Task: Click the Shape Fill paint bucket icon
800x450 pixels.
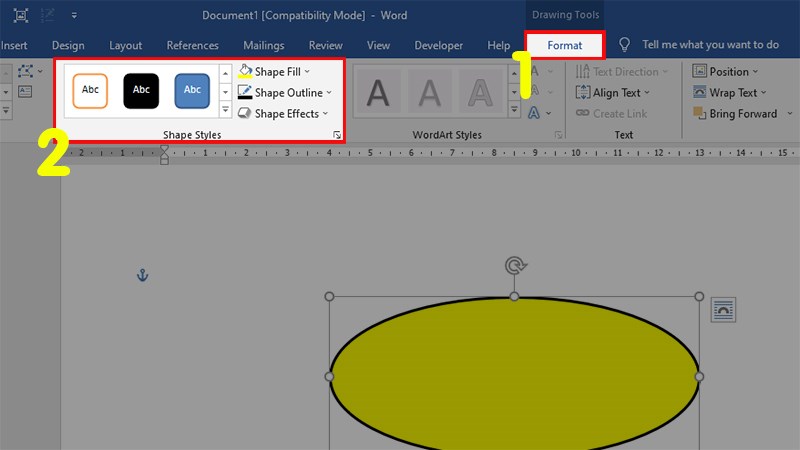Action: tap(245, 72)
